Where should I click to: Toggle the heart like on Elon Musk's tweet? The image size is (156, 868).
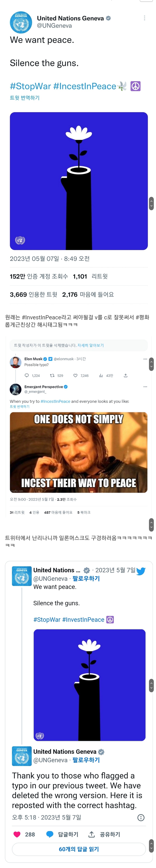click(75, 375)
